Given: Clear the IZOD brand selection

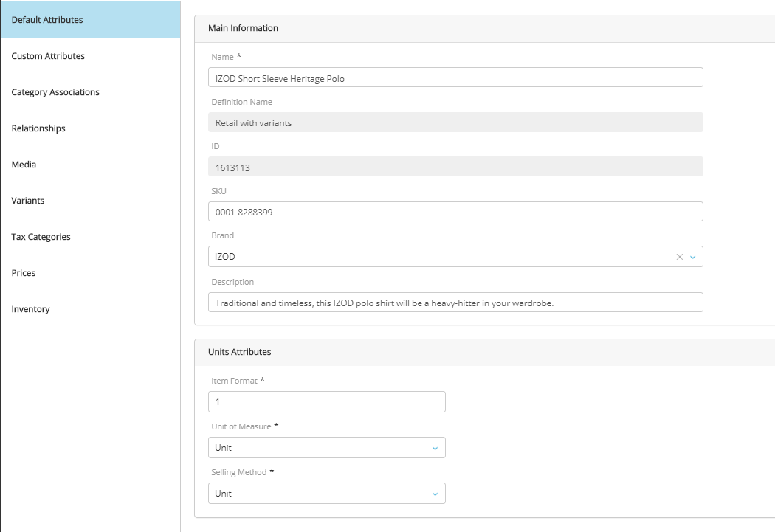Looking at the screenshot, I should [680, 257].
